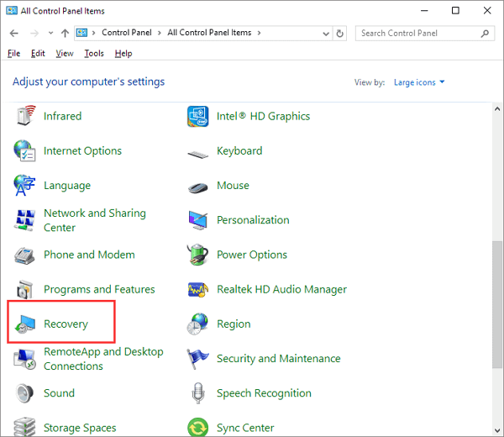
Task: Click the vertical scrollbar thumb
Action: coord(497,303)
